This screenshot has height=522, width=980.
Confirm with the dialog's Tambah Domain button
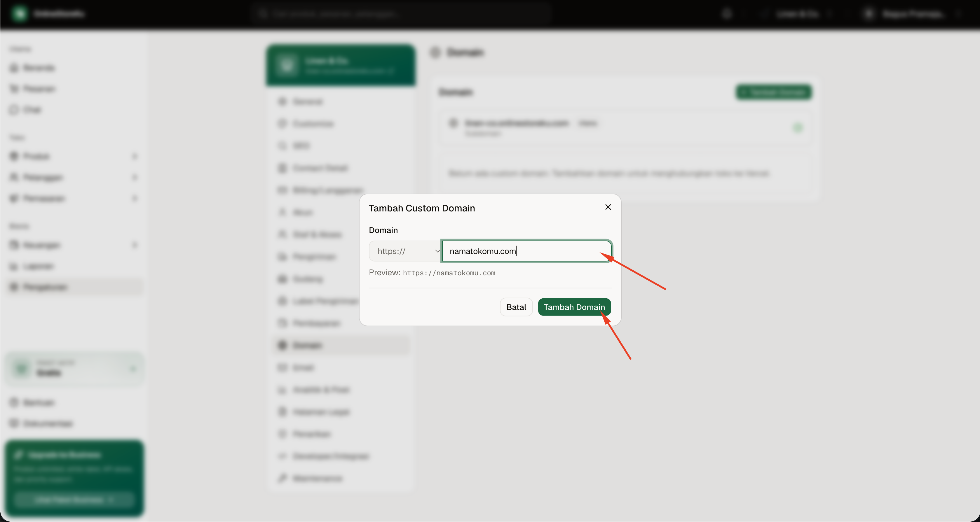(574, 307)
